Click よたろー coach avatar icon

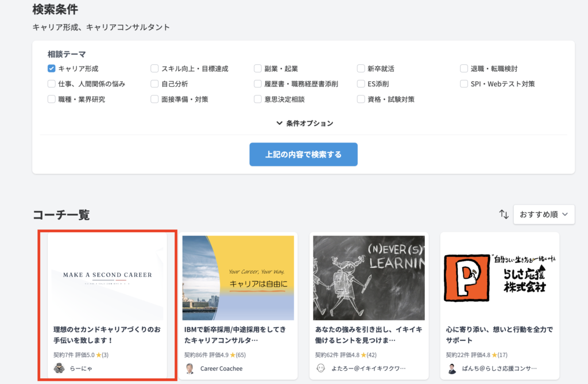pos(321,368)
